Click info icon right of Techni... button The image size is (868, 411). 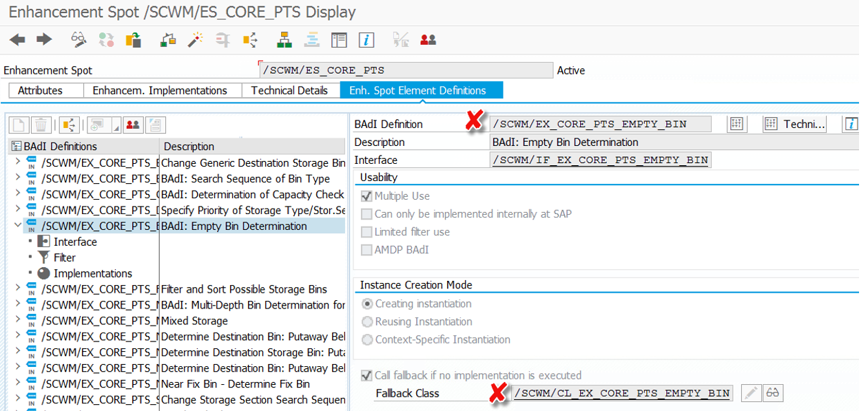tap(851, 124)
